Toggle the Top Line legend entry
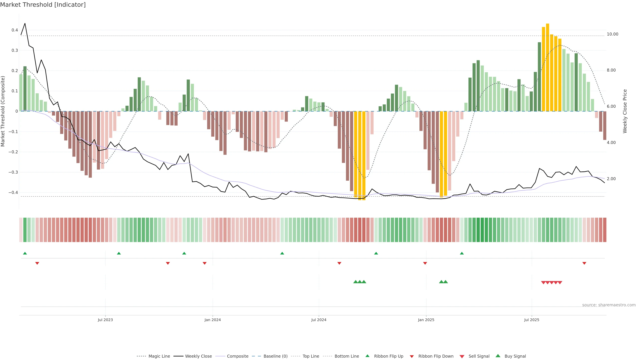 coord(311,356)
